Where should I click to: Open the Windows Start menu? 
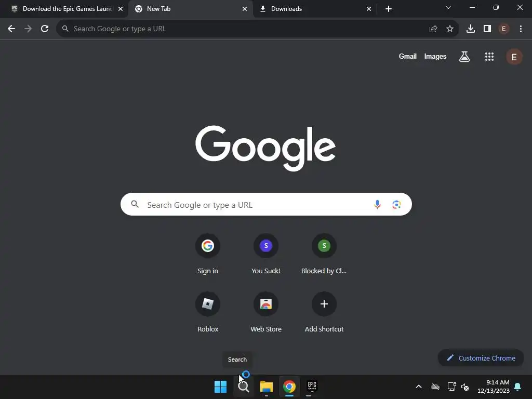click(220, 387)
